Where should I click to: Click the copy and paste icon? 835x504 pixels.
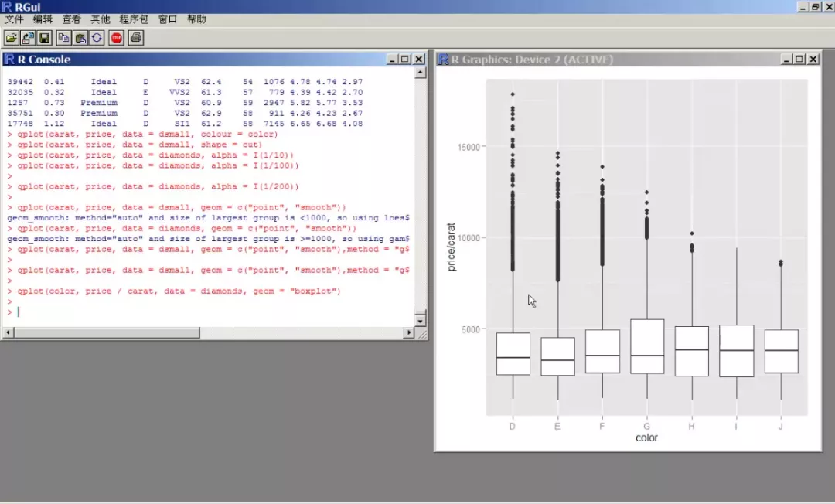click(x=97, y=37)
